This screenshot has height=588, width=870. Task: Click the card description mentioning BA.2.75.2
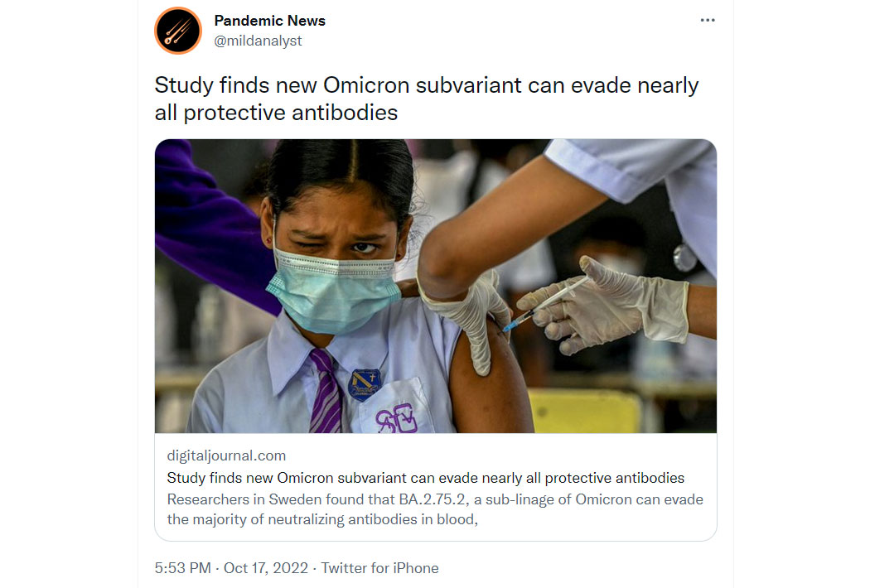[x=435, y=509]
